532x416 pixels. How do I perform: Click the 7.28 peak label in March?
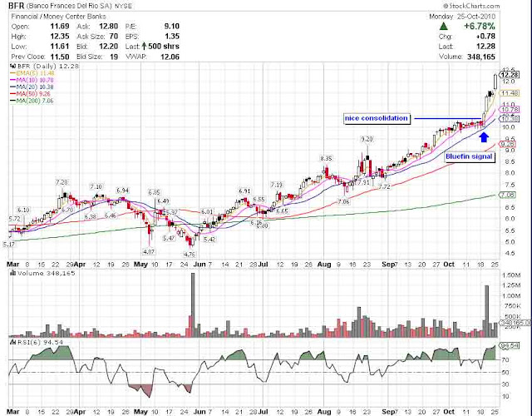62,182
